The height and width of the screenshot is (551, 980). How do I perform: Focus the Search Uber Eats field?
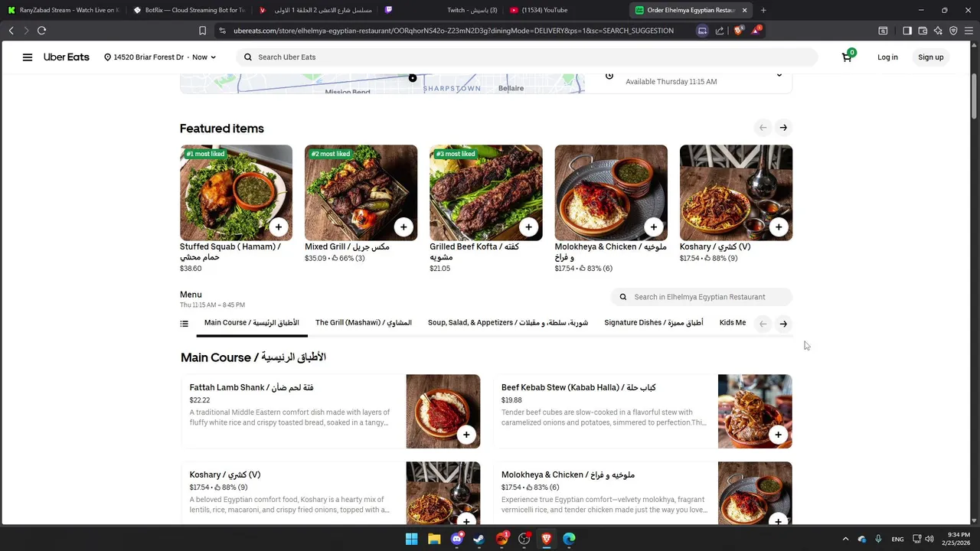[x=528, y=57]
